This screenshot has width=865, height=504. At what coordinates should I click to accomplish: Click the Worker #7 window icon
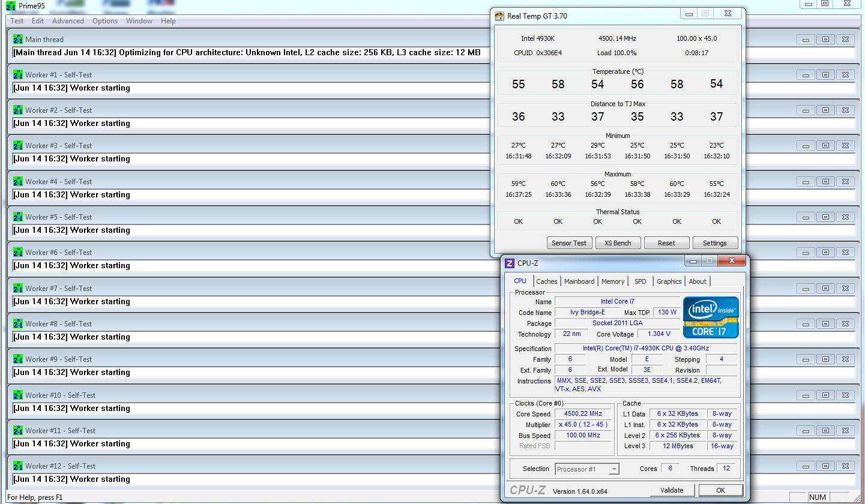point(18,289)
